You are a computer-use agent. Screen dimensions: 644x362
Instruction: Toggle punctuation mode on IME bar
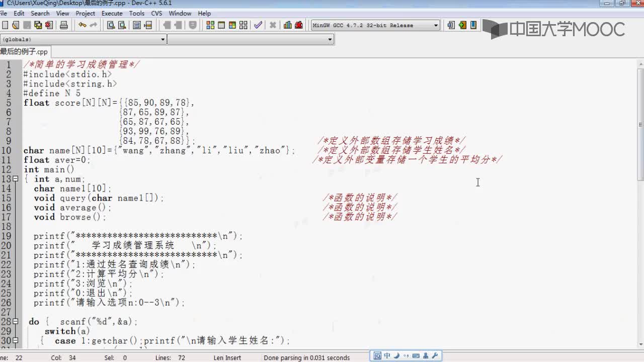(406, 356)
